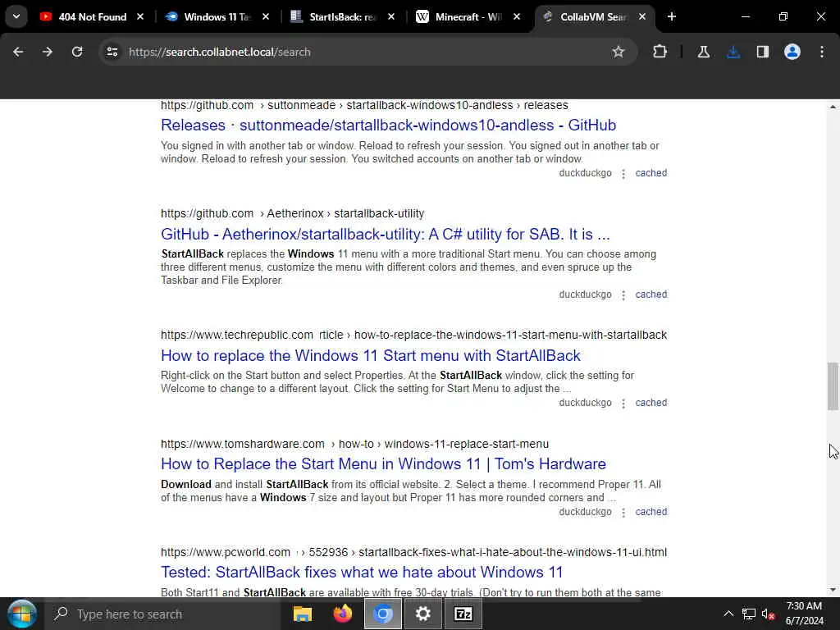Screen dimensions: 840x630
Task: Expand engine options beside TechRepublic result
Action: 623,404
